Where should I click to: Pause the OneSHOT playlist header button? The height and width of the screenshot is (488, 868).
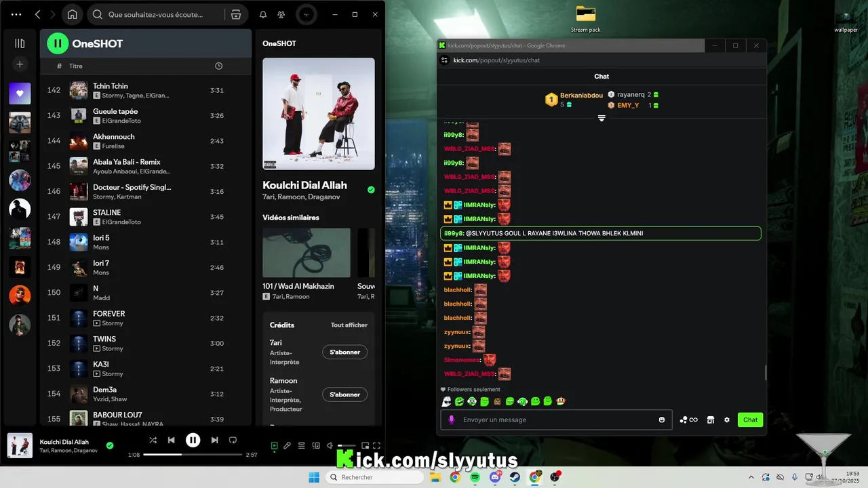pyautogui.click(x=58, y=43)
